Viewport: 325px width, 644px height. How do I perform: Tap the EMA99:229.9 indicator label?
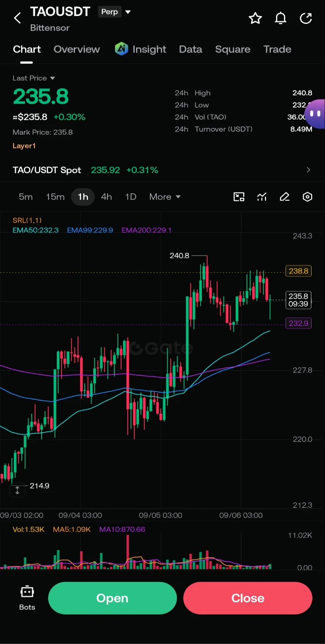pos(90,230)
